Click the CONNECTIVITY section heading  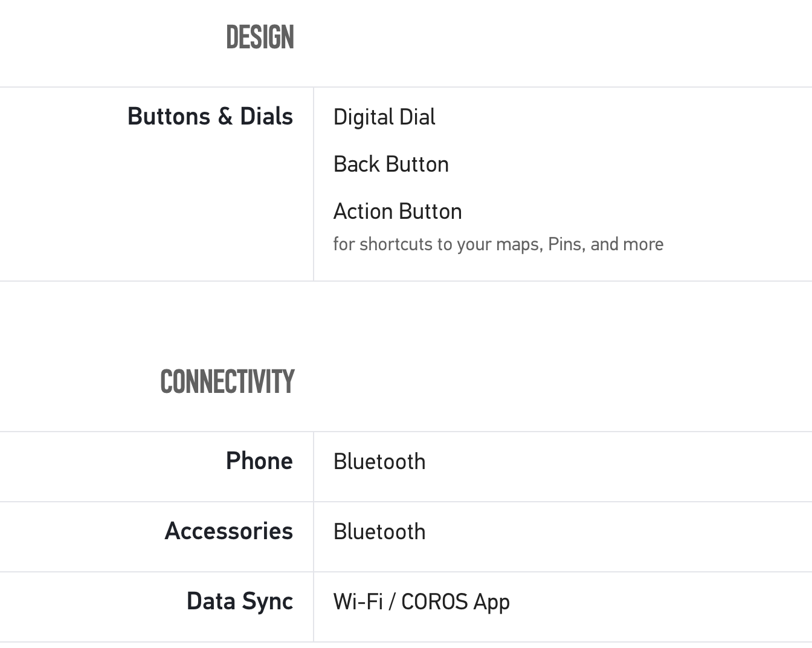(x=227, y=382)
